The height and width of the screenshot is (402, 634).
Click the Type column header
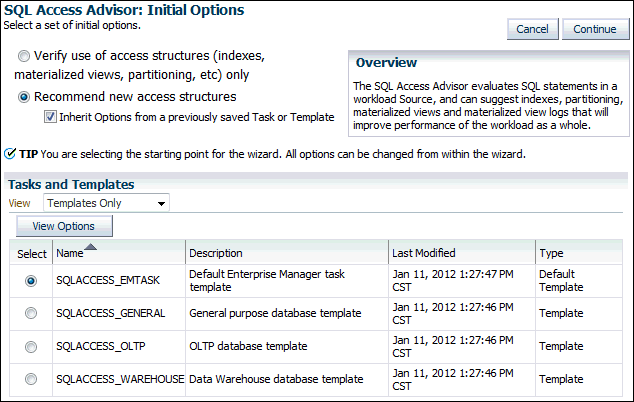point(551,254)
